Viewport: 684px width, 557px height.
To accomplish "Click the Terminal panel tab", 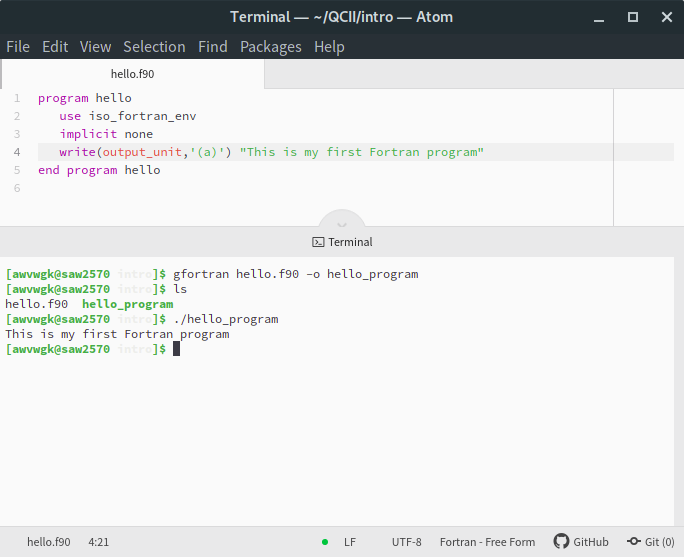I will 342,242.
